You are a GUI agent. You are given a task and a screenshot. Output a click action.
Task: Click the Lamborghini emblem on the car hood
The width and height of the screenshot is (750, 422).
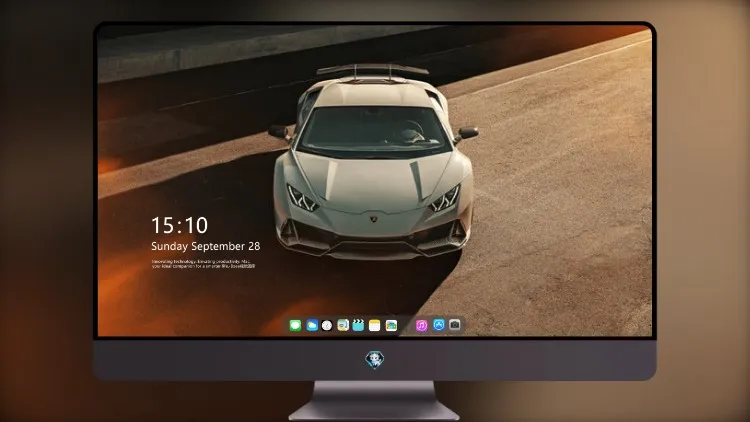click(x=374, y=219)
